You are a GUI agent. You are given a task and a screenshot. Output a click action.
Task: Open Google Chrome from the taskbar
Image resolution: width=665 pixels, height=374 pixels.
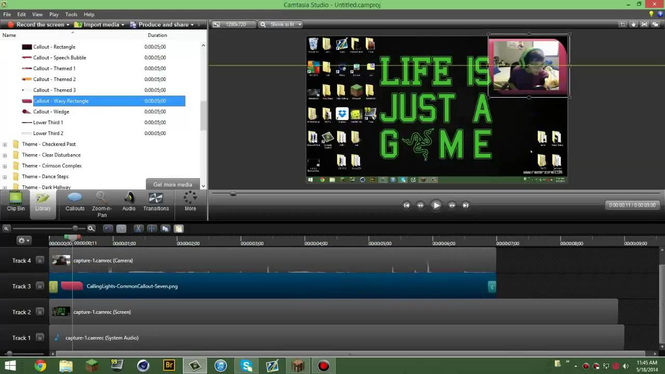click(x=40, y=366)
